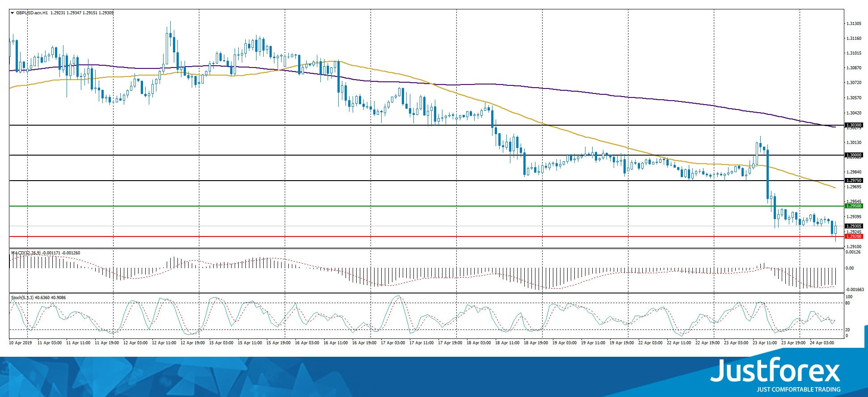Click the 11 Apr 11:00 time label
The image size is (868, 397).
(x=78, y=343)
